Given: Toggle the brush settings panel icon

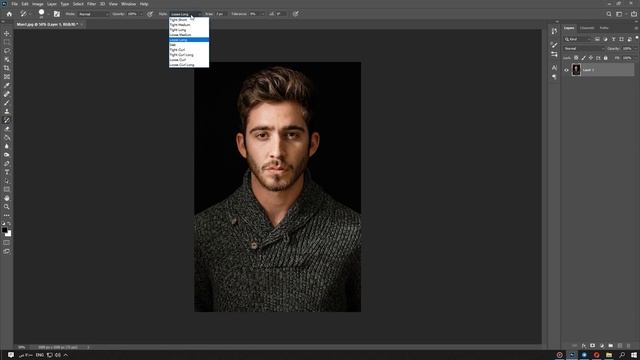Looking at the screenshot, I should 57,14.
